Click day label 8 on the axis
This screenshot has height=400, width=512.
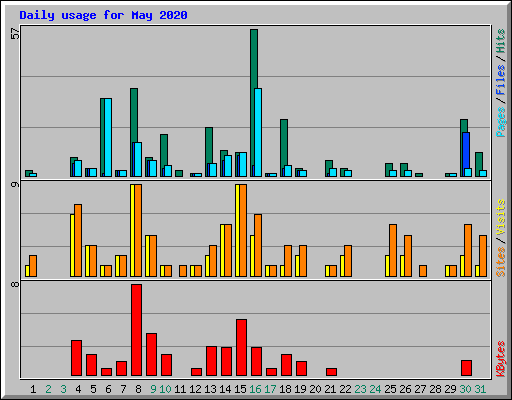click(x=138, y=389)
